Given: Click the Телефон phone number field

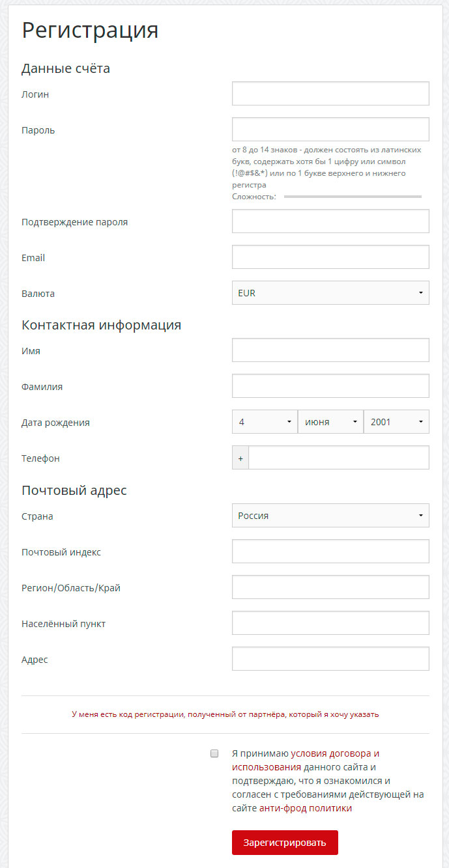Looking at the screenshot, I should coord(338,458).
